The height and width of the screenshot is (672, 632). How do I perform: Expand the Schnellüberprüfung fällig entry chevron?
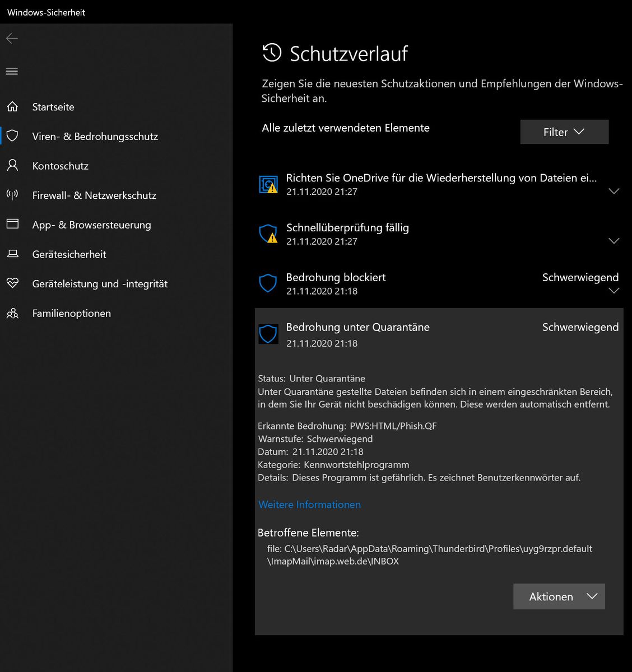point(614,241)
